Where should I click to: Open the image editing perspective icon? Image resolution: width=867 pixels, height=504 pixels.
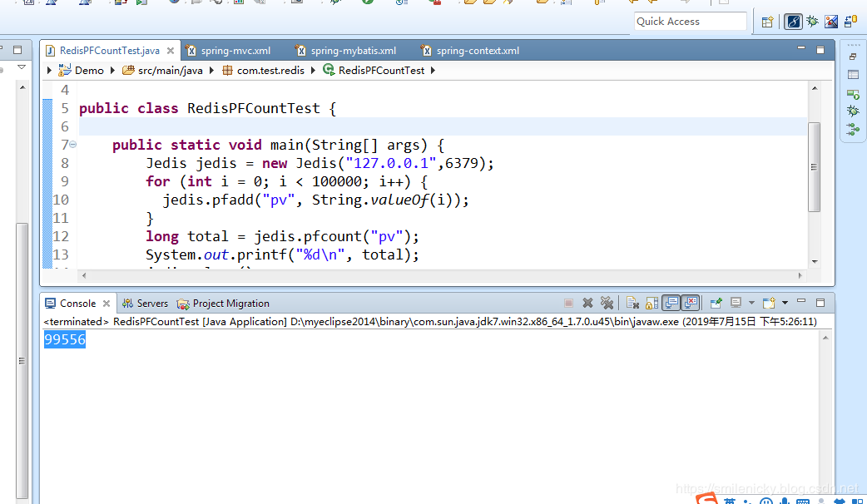[831, 22]
